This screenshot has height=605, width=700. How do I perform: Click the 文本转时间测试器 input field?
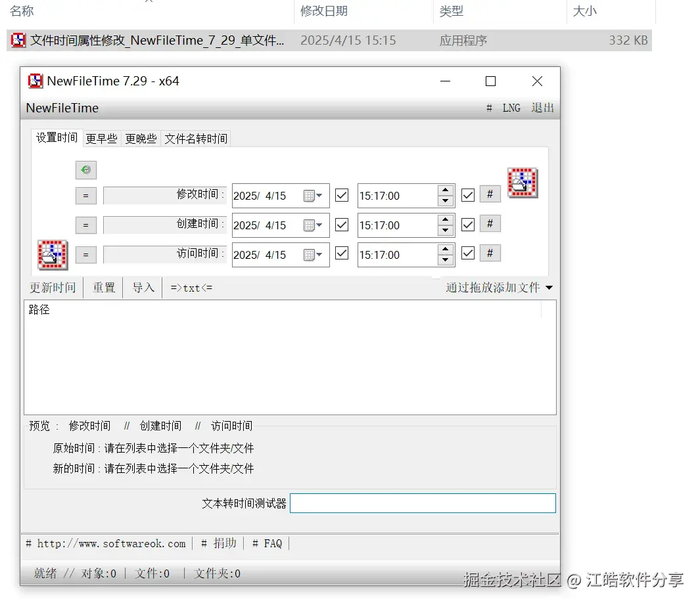(x=423, y=503)
